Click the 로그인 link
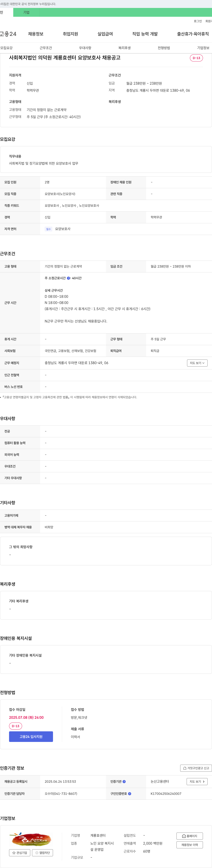 point(197,21)
